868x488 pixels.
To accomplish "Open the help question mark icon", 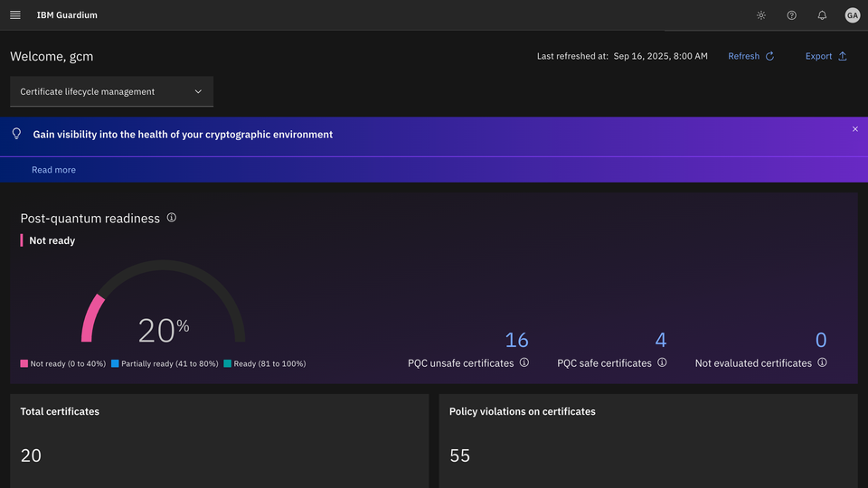I will (792, 15).
